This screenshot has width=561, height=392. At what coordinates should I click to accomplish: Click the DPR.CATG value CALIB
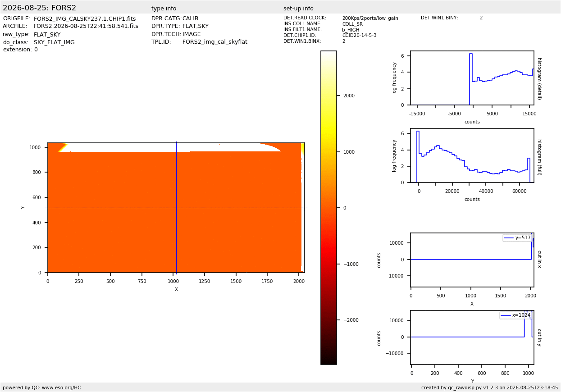[x=190, y=19]
